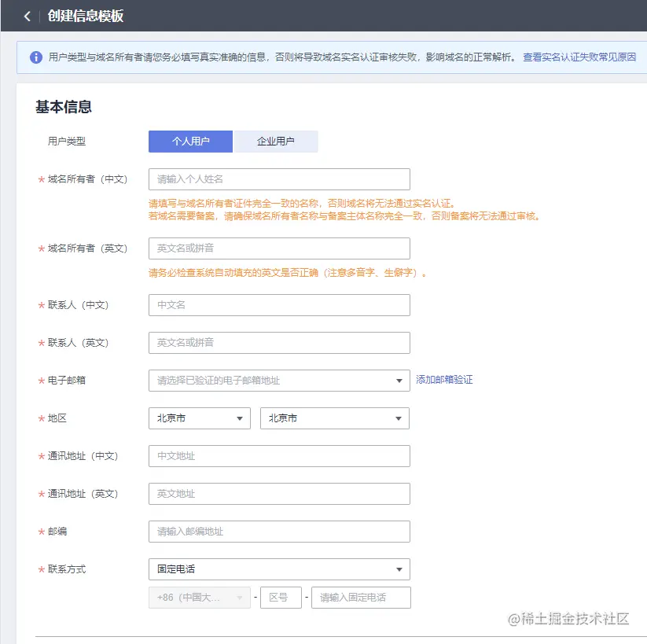Screen dimensions: 647x644
Task: Click the 请输入固定电话 phone field
Action: tap(361, 598)
